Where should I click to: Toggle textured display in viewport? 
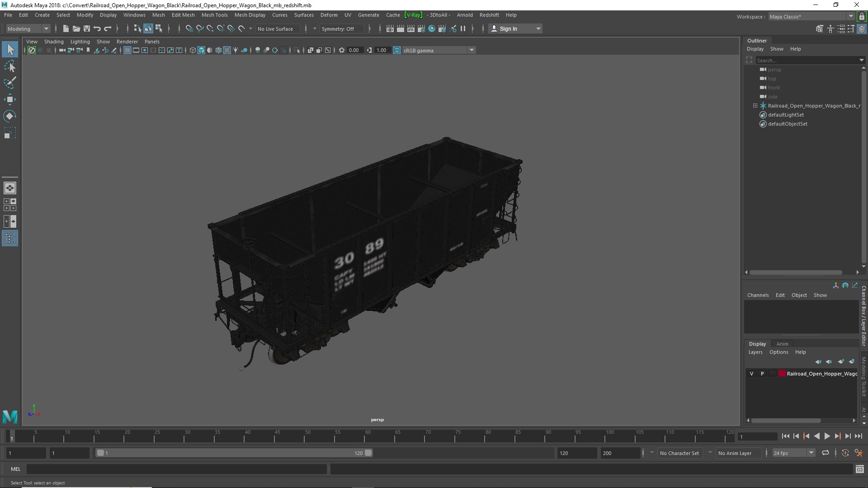coord(227,50)
